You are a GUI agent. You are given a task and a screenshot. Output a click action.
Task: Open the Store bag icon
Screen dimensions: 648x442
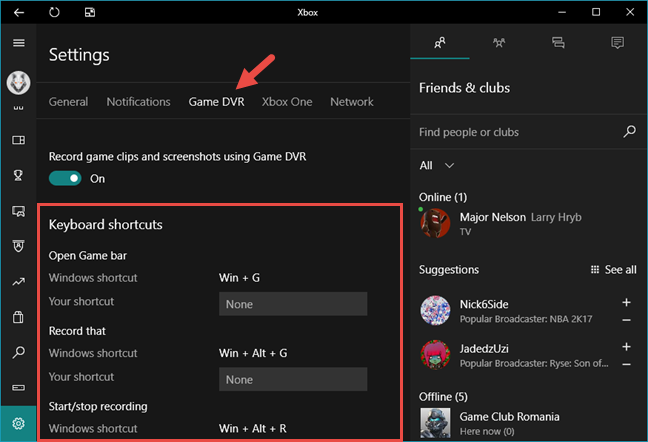[18, 317]
